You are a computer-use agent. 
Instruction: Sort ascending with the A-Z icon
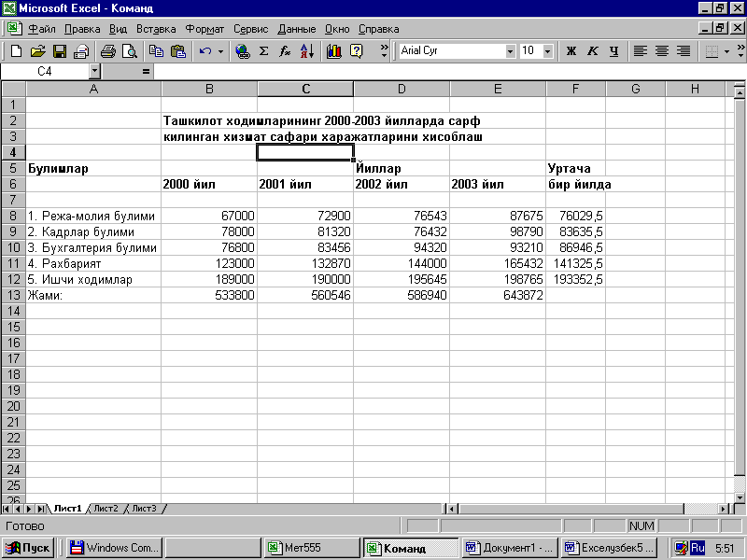(307, 50)
